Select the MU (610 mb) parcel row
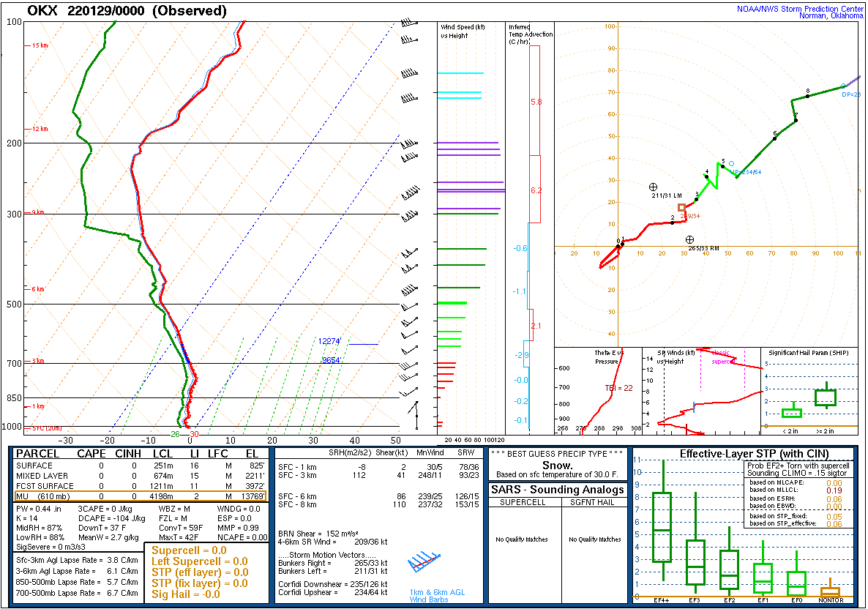This screenshot has width=868, height=609. coord(140,496)
